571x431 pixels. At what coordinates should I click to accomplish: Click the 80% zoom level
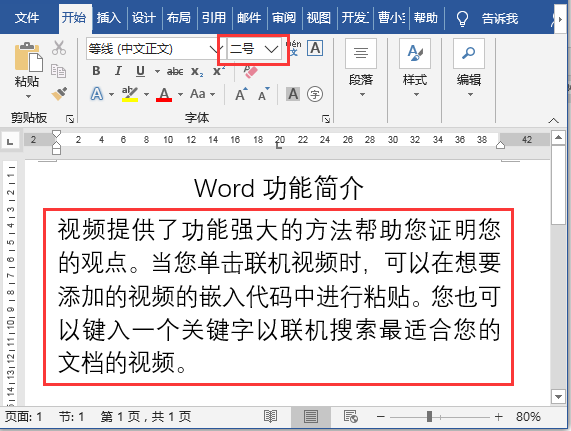point(528,416)
